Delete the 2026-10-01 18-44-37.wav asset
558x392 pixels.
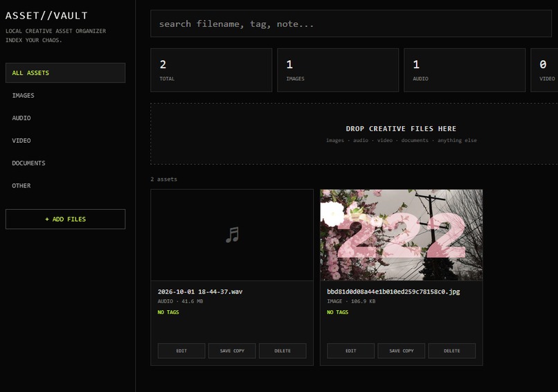[282, 350]
